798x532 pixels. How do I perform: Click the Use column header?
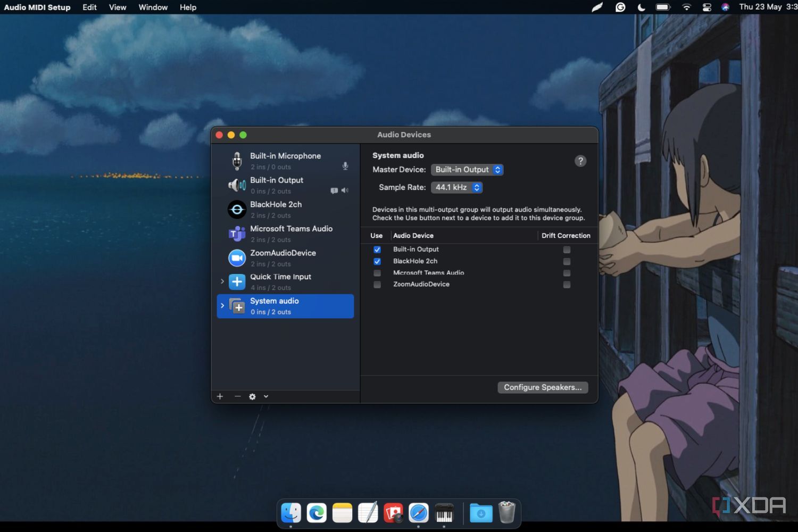pos(377,236)
